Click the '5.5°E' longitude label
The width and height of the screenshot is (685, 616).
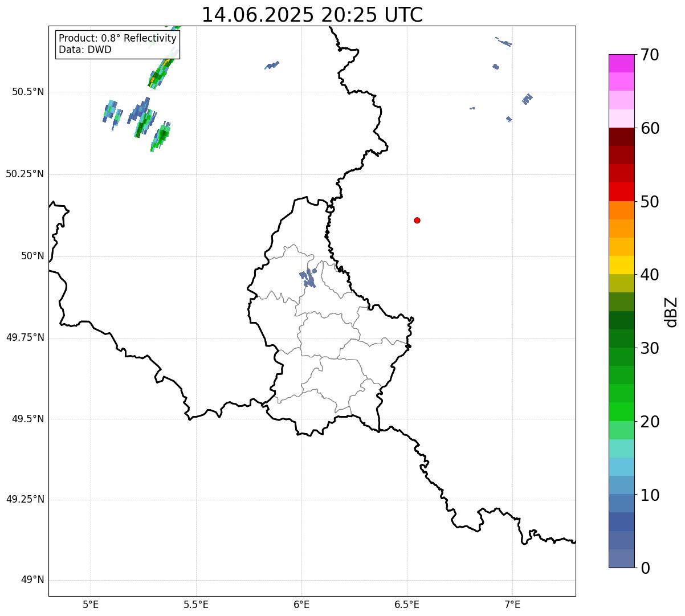[196, 604]
